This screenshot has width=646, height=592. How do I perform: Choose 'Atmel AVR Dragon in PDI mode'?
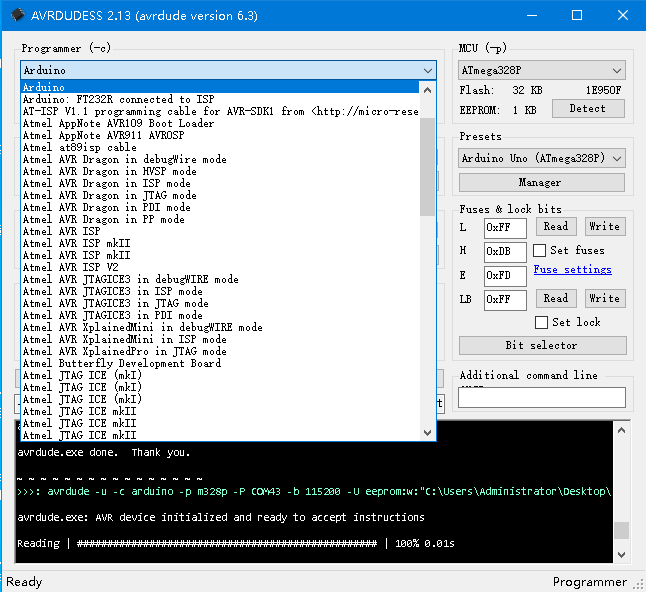pyautogui.click(x=220, y=207)
